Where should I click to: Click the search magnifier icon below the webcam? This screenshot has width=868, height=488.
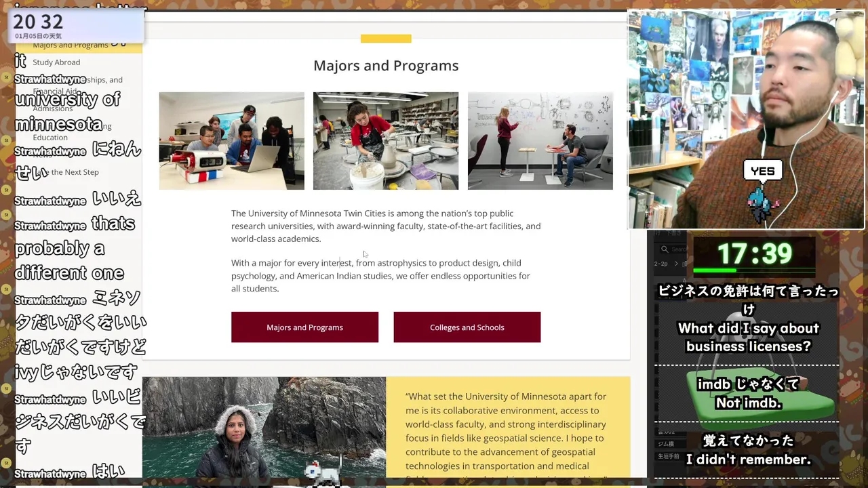point(666,249)
